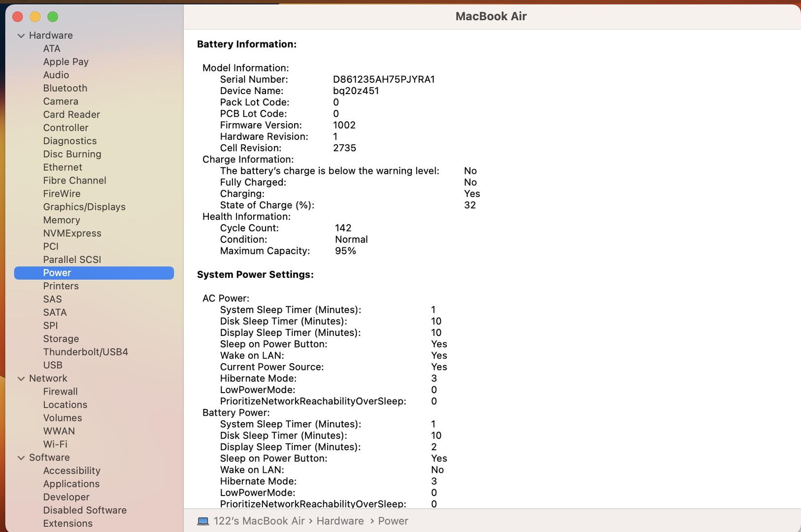Open Extensions under Software

(x=67, y=523)
